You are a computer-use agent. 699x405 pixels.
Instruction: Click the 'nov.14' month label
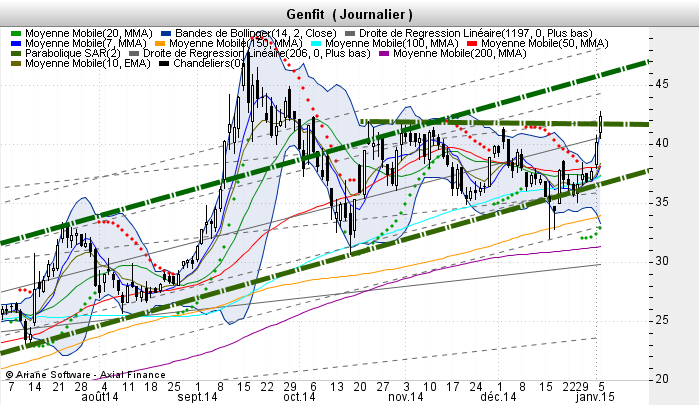(x=406, y=397)
